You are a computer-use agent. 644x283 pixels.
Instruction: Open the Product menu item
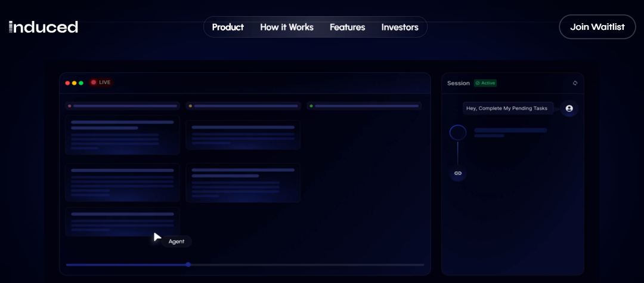pos(228,27)
